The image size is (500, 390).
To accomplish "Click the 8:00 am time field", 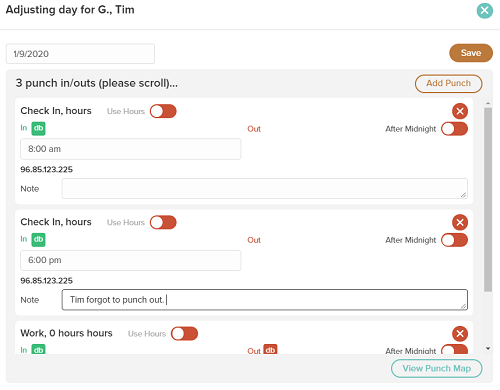I will (x=130, y=149).
